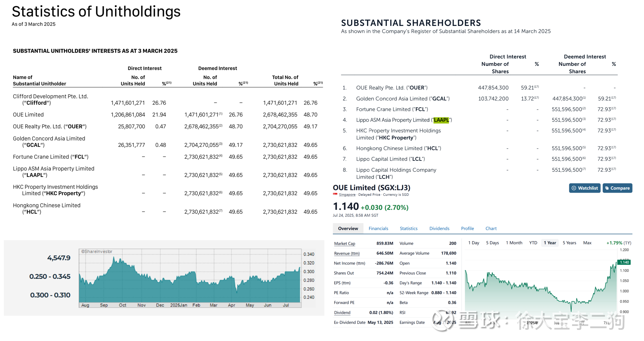Click the OUE Limited (SGX:LJ3) heading
The image size is (644, 341).
pos(371,187)
